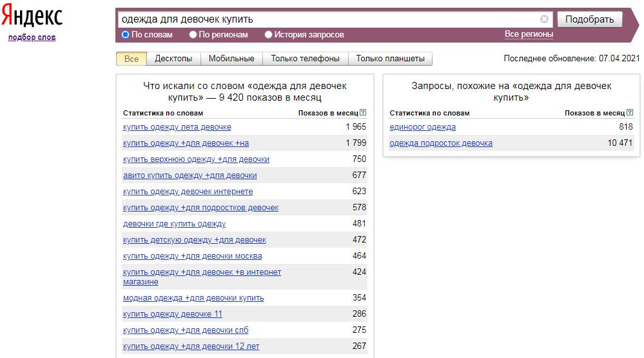This screenshot has height=358, width=644.
Task: Open 'авито купить одежду +для девочки' link
Action: pos(190,175)
